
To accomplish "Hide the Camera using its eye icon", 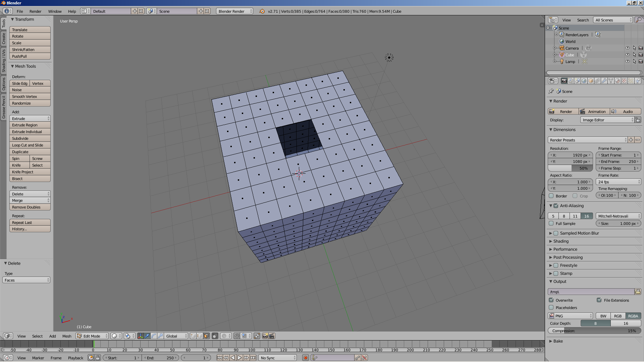I will tap(627, 48).
